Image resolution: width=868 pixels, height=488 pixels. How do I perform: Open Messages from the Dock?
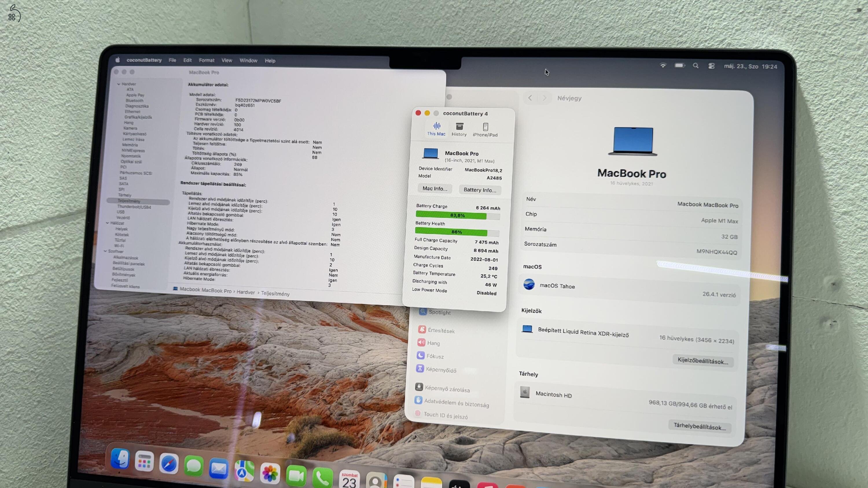click(x=194, y=466)
